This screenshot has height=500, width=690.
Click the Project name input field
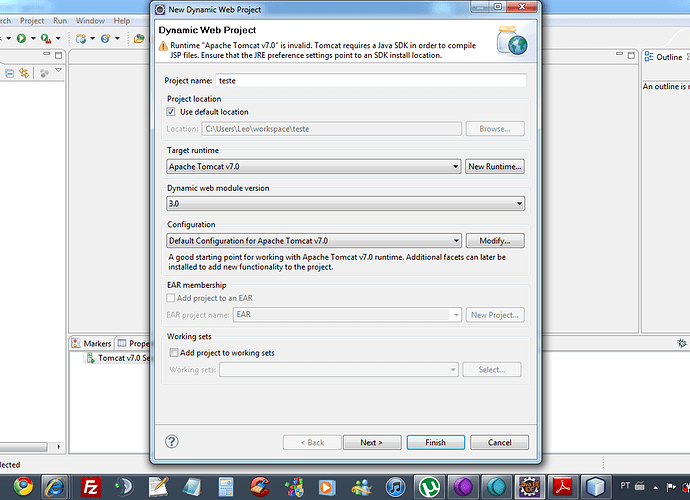coord(371,81)
